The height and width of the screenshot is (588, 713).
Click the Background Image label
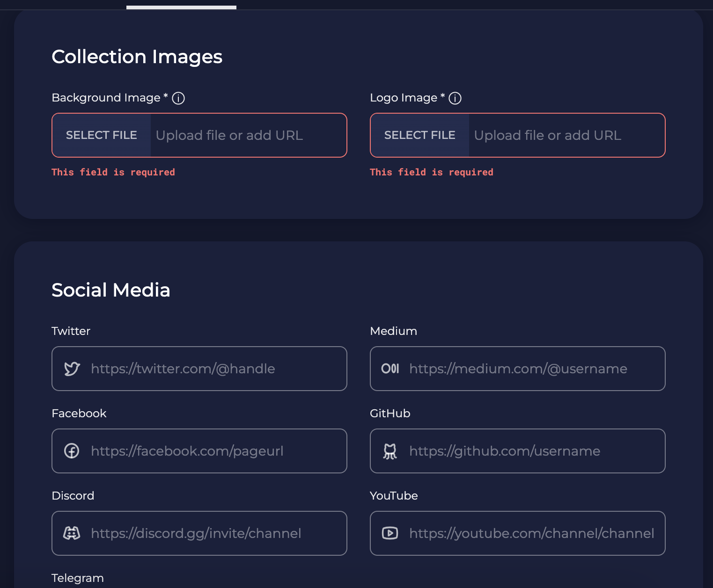[x=110, y=98]
